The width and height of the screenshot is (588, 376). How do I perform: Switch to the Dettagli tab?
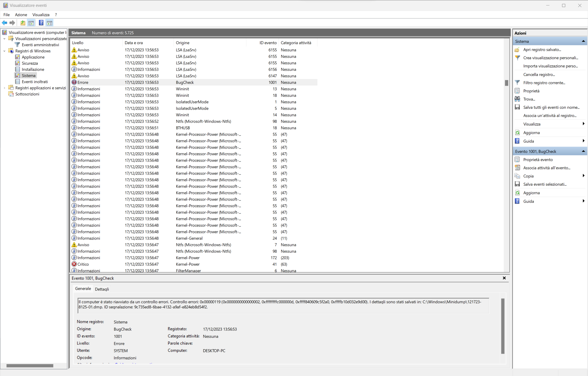[x=102, y=289]
